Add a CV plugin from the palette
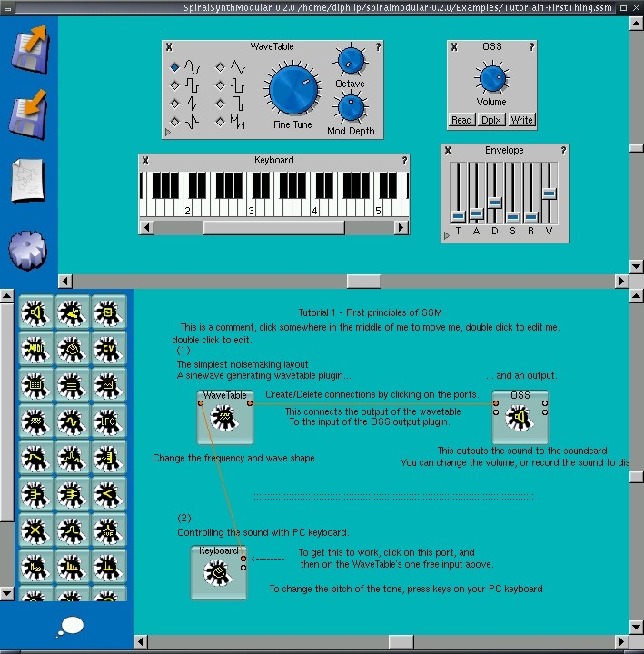 pyautogui.click(x=108, y=349)
